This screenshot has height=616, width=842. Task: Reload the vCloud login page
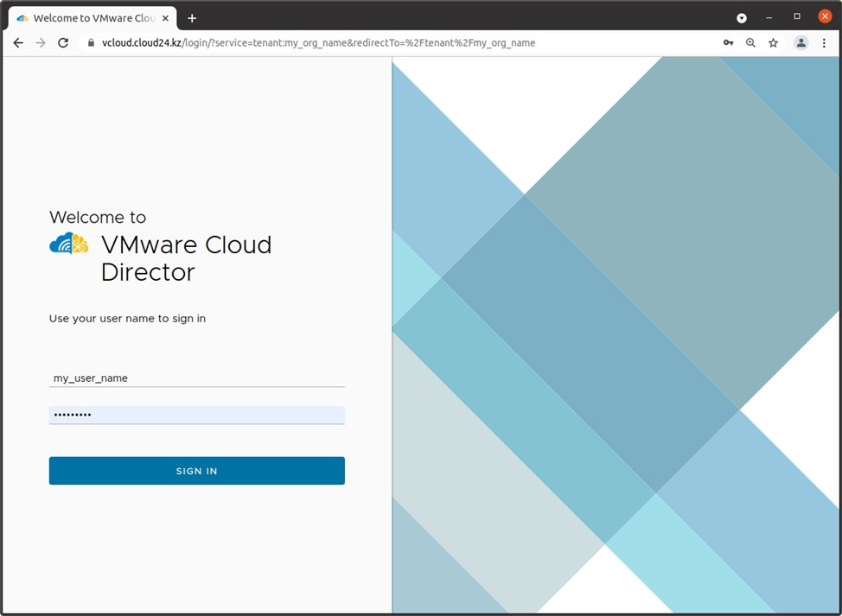tap(63, 42)
